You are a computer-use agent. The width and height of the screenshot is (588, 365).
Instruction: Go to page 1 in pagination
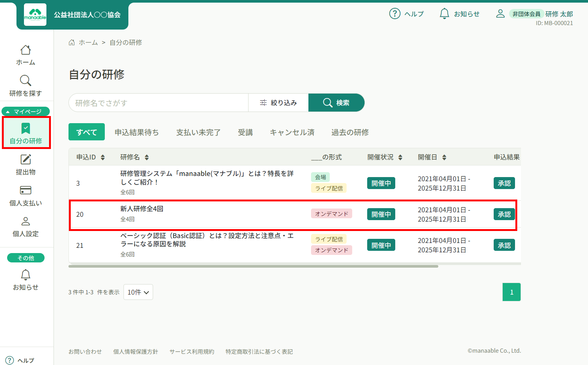click(x=512, y=292)
